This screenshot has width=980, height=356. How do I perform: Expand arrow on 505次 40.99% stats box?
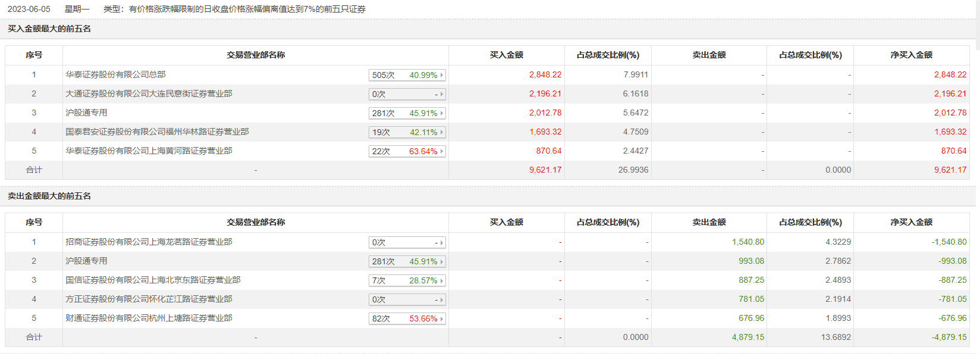click(x=442, y=75)
